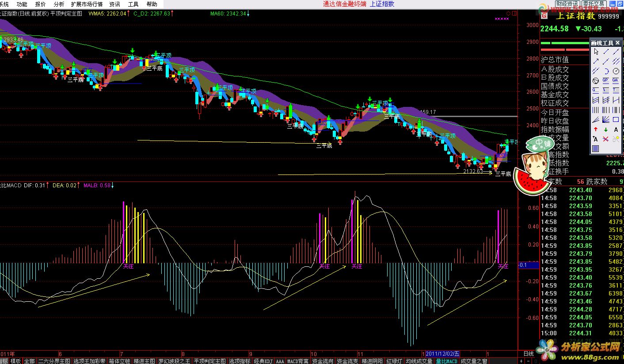Open the 日线 period selector
624x364 pixels.
[x=529, y=354]
